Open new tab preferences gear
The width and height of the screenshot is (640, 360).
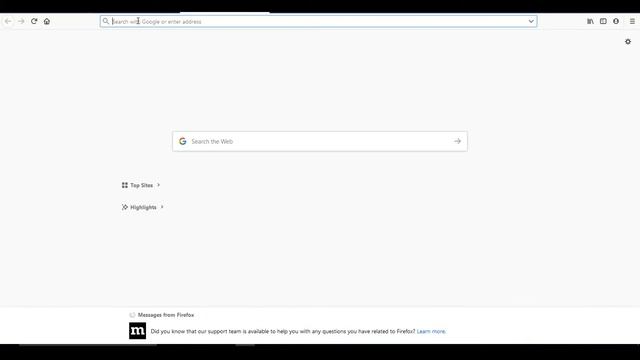tap(628, 42)
